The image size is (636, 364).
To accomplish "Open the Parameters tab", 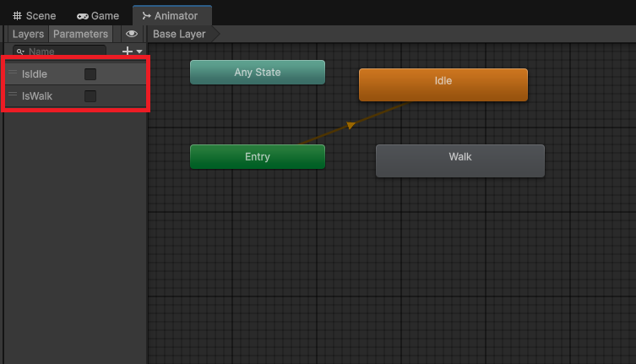I will click(x=80, y=34).
